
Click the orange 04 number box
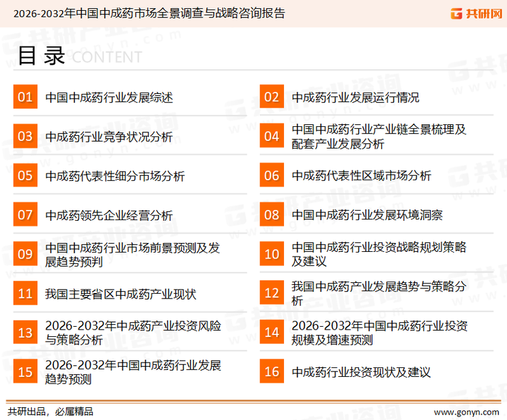point(272,136)
